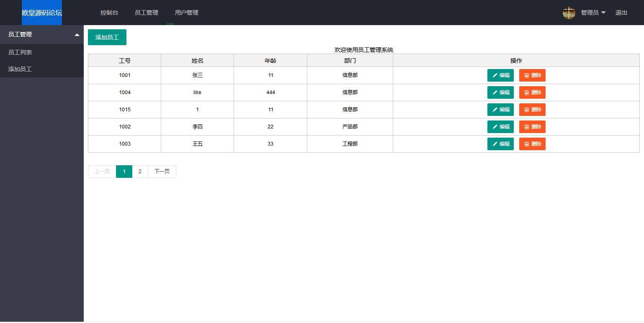Screen dimensions: 644x323
Task: Select 添加员工 in the left sidebar
Action: coord(20,69)
